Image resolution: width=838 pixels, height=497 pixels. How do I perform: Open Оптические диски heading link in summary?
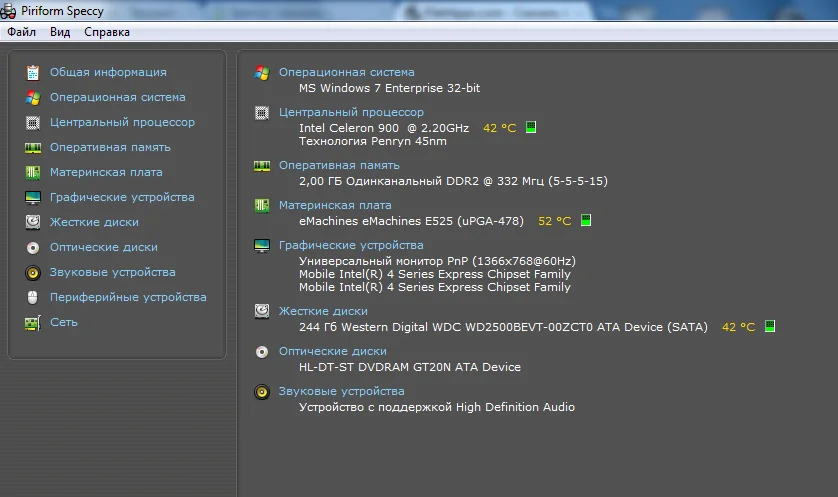[x=332, y=351]
